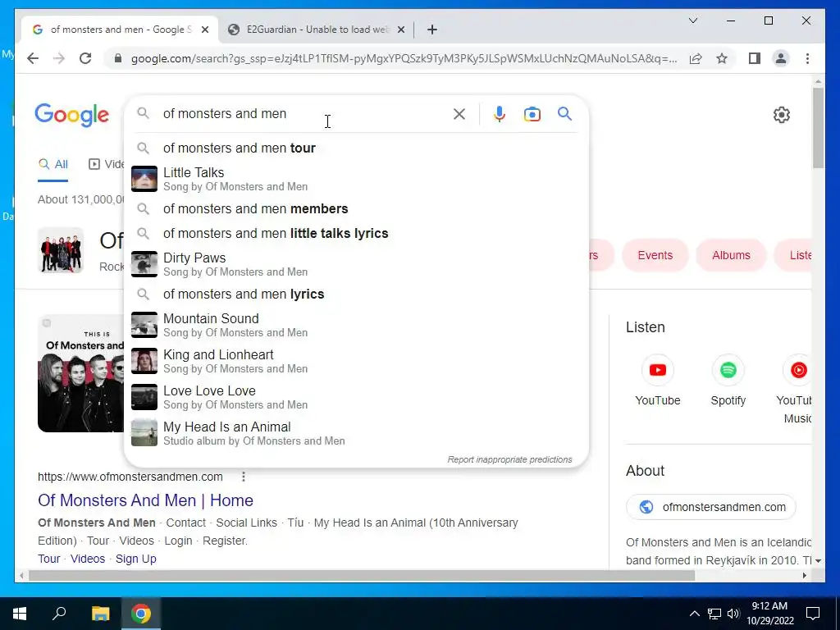The height and width of the screenshot is (630, 840).
Task: Select Dirty Paws song suggestion
Action: pyautogui.click(x=356, y=264)
